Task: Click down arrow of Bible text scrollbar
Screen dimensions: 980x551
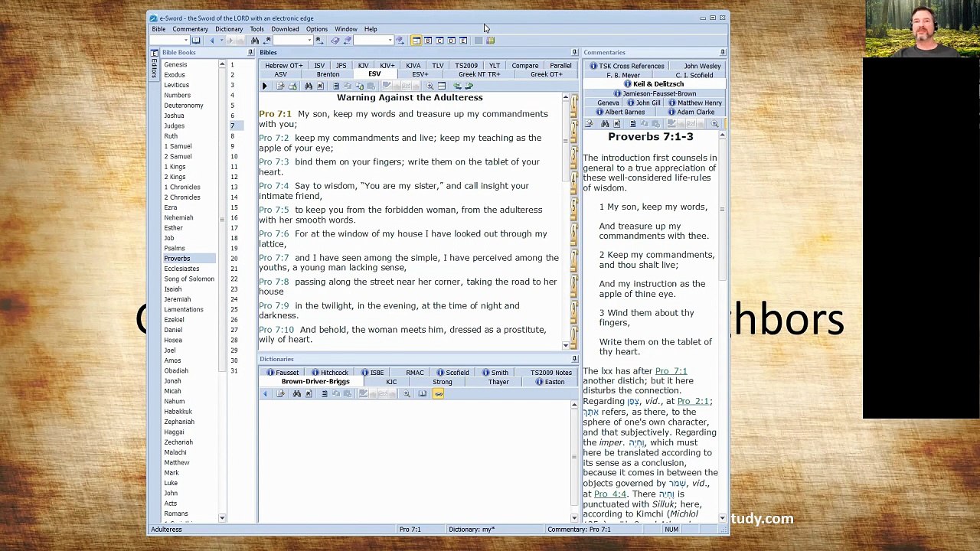Action: tap(566, 345)
